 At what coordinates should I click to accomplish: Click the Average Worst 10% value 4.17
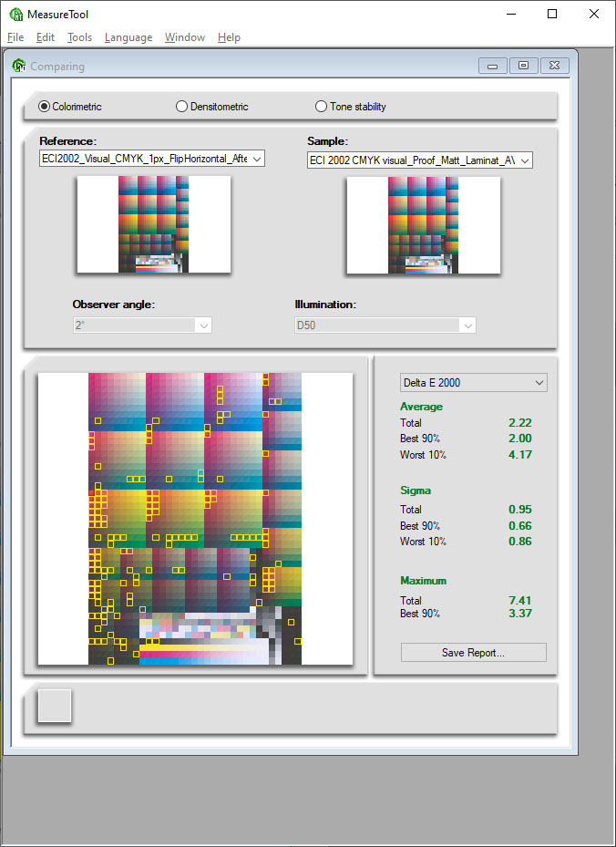click(x=520, y=454)
